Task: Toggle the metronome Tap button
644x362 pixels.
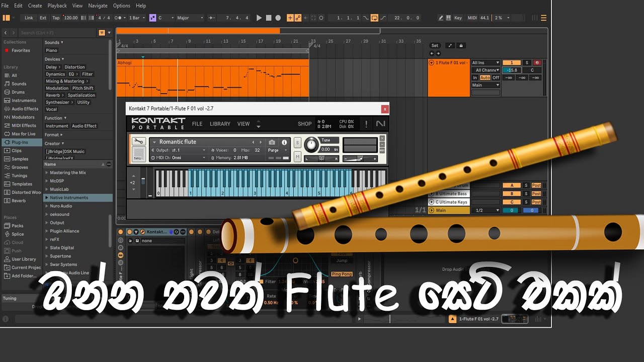Action: click(x=56, y=18)
